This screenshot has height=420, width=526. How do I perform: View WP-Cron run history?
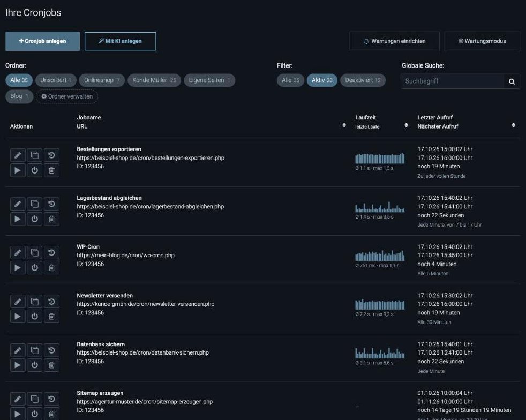coord(51,253)
